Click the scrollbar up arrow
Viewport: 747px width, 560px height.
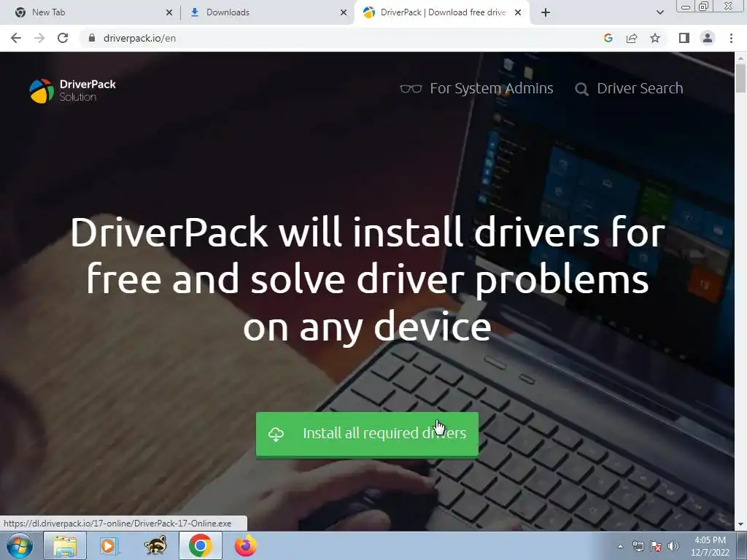click(x=741, y=58)
